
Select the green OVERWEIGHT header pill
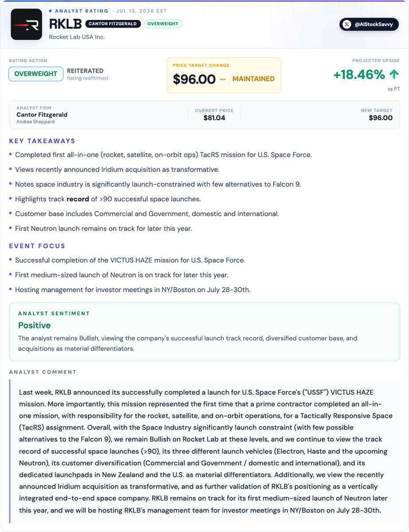click(163, 24)
